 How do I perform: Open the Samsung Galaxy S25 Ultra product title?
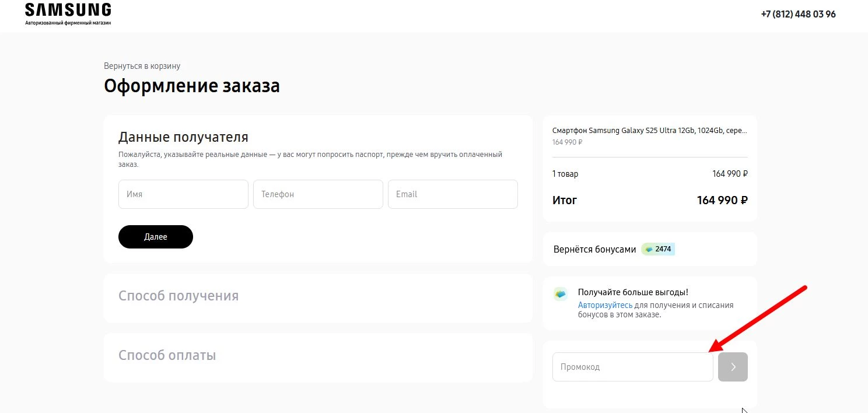pyautogui.click(x=649, y=131)
